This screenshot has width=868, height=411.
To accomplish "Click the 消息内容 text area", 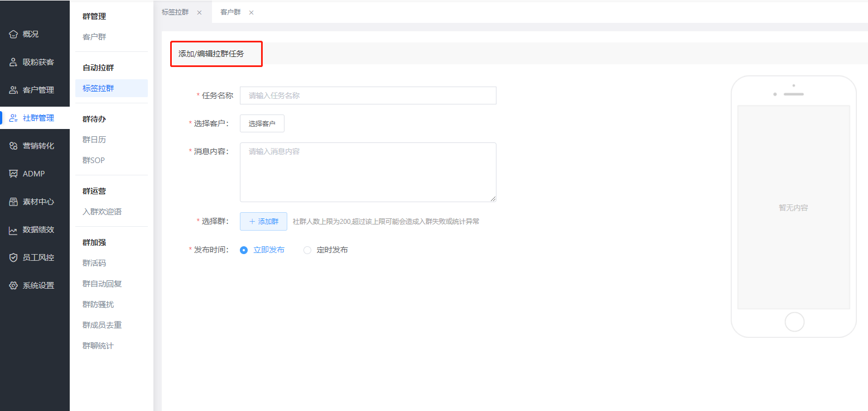I will 368,172.
